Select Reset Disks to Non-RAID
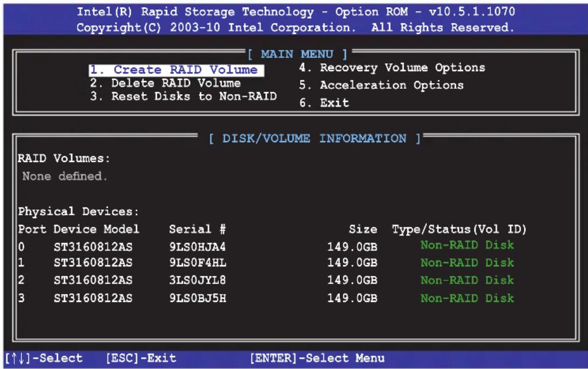The width and height of the screenshot is (588, 369). tap(184, 97)
